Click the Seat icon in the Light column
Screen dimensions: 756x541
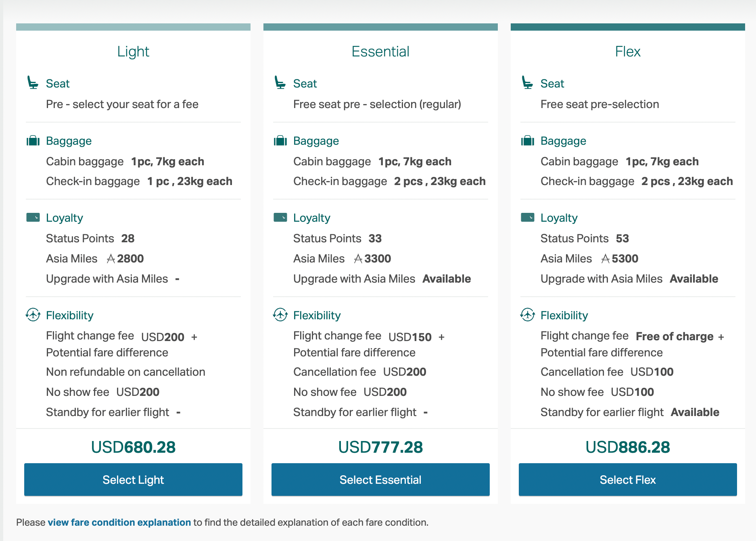click(33, 83)
